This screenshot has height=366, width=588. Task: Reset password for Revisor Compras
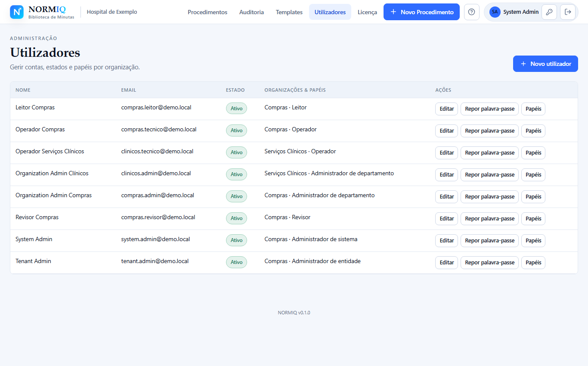point(489,219)
